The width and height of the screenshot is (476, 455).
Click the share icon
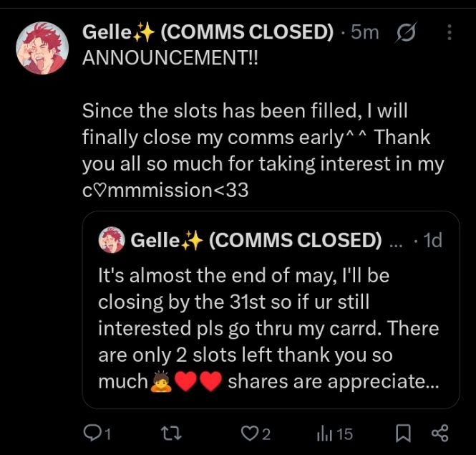(x=439, y=433)
